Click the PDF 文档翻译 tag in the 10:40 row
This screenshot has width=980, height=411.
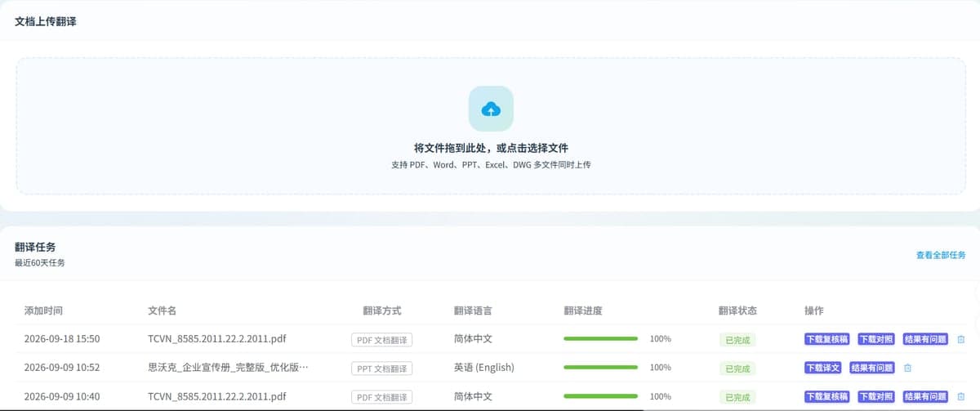pyautogui.click(x=382, y=397)
